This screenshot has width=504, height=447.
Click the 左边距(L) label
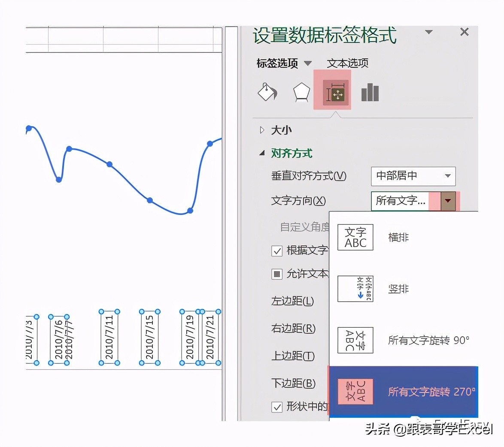292,301
